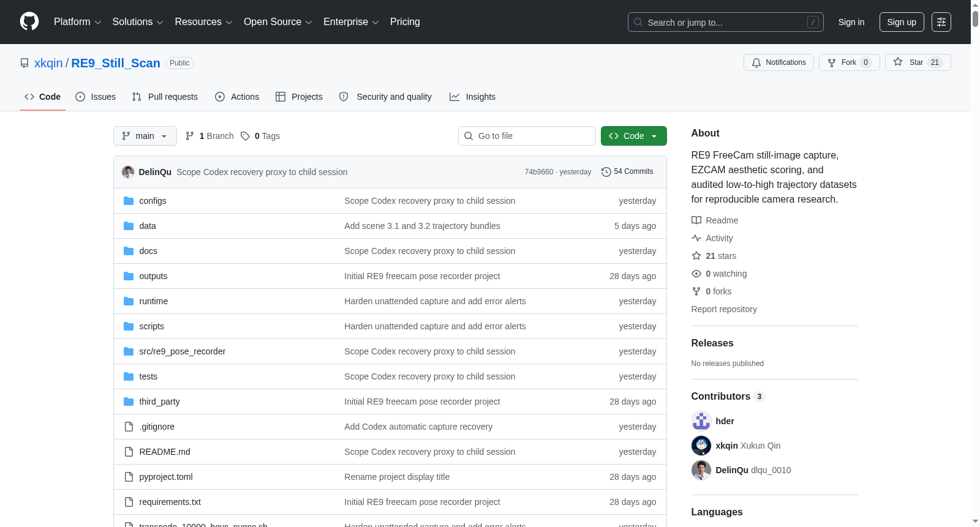Expand the Open Source menu

coord(278,22)
